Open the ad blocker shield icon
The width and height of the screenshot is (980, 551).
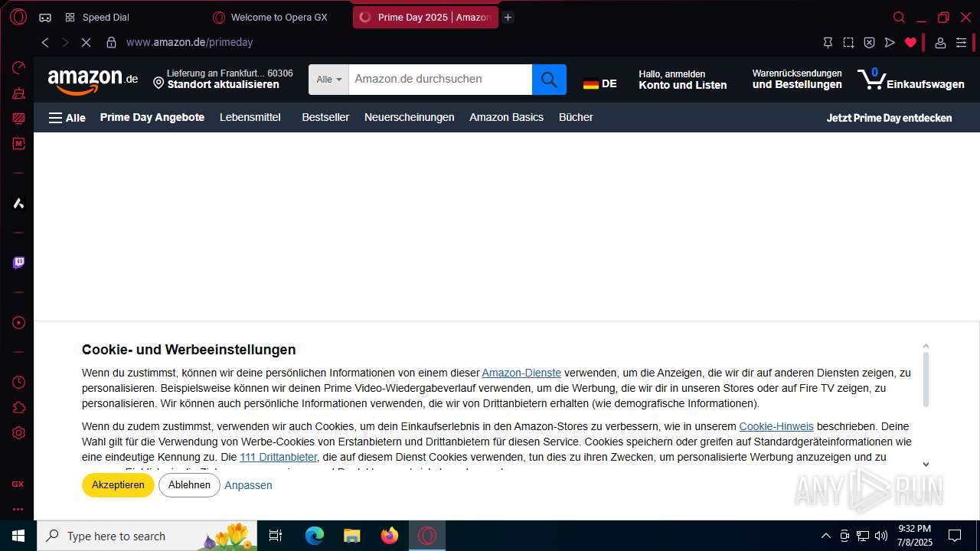(869, 43)
